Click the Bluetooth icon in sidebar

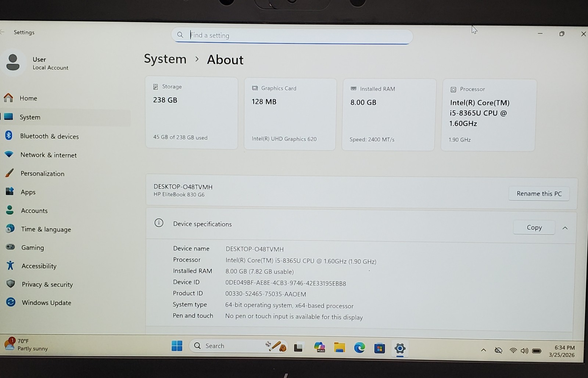(9, 135)
